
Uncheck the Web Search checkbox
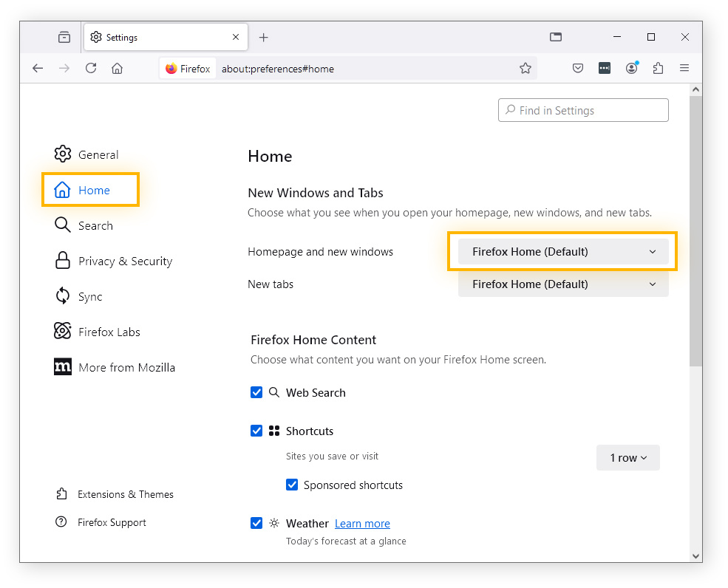point(256,392)
